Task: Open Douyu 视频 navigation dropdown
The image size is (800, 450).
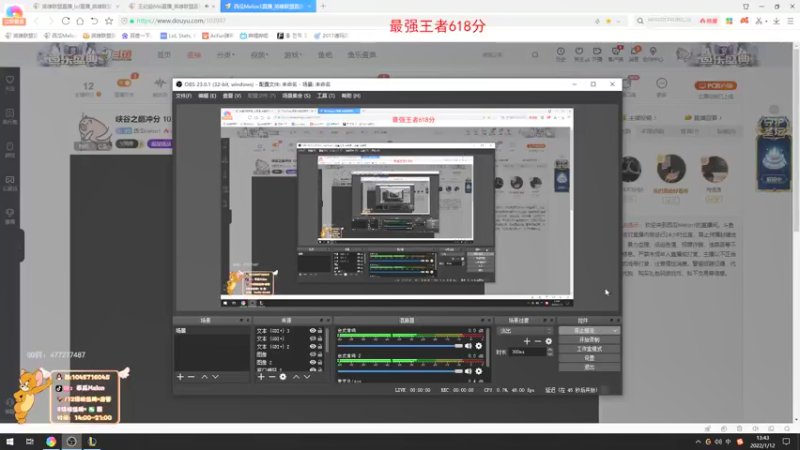Action: (x=259, y=55)
